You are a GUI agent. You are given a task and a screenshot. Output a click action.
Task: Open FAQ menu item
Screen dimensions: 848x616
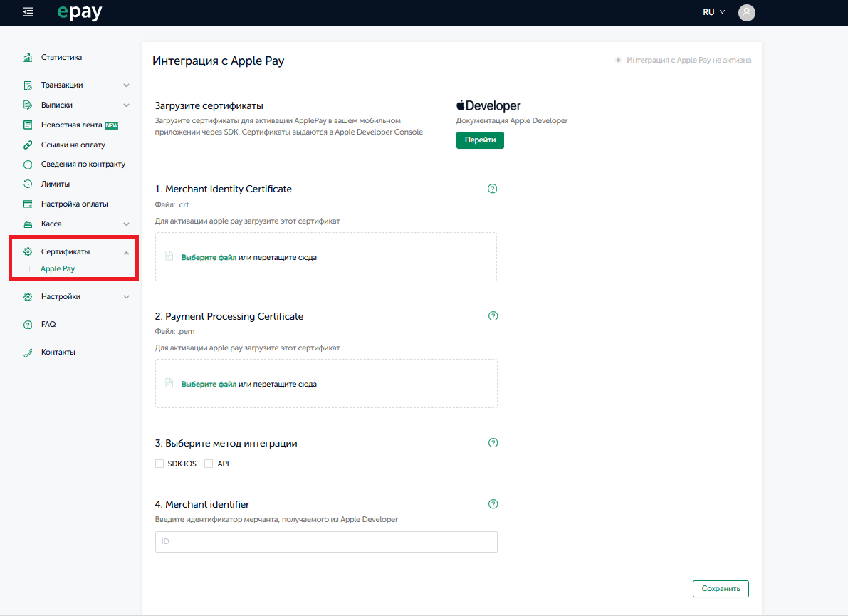point(48,325)
